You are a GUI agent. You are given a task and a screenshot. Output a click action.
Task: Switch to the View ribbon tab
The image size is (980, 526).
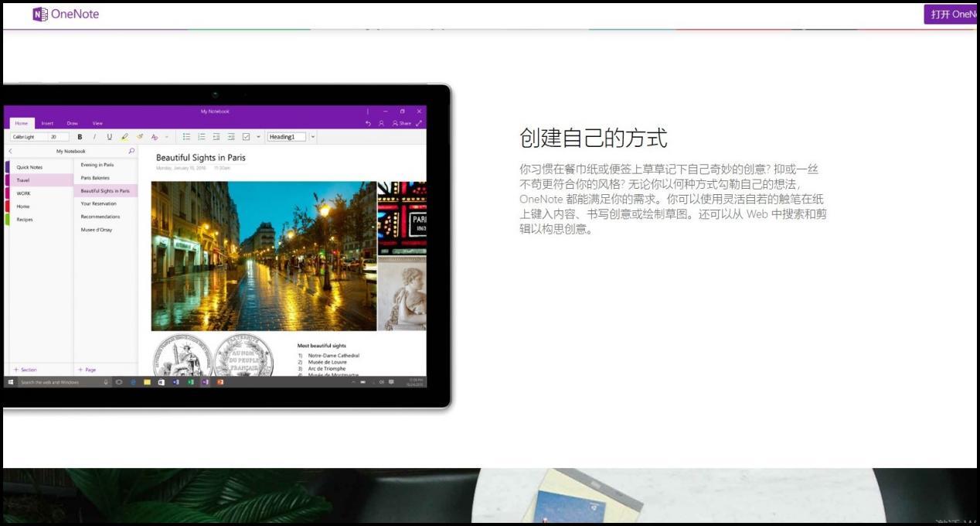click(97, 123)
